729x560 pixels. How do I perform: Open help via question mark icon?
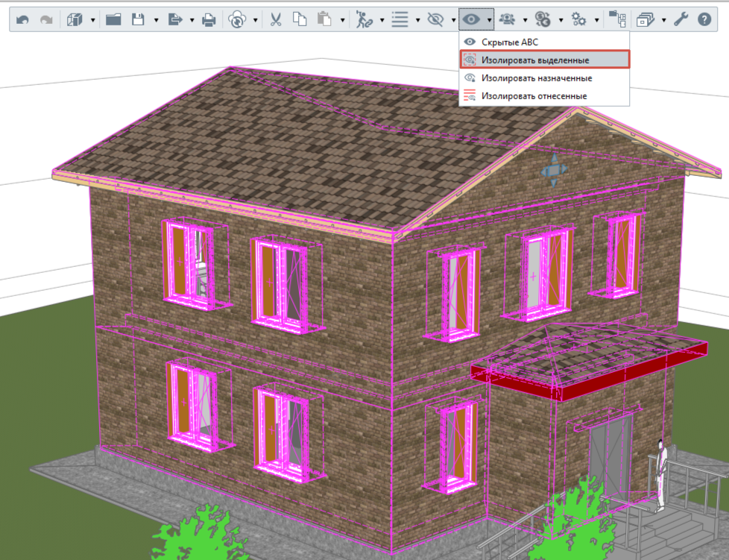click(x=704, y=19)
